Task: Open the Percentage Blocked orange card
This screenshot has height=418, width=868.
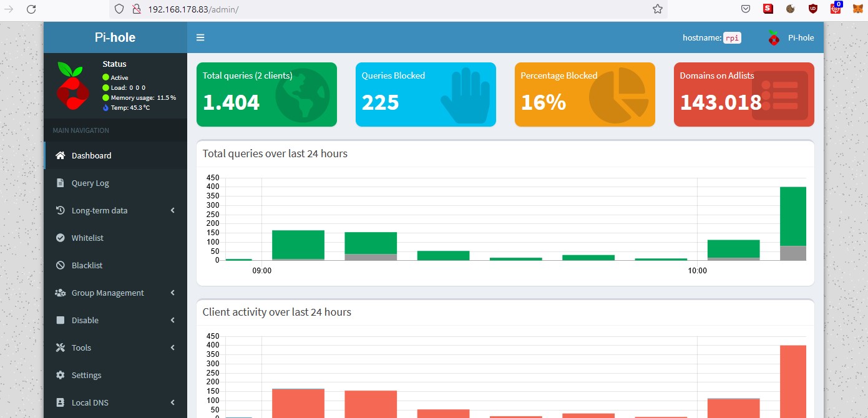Action: 585,94
